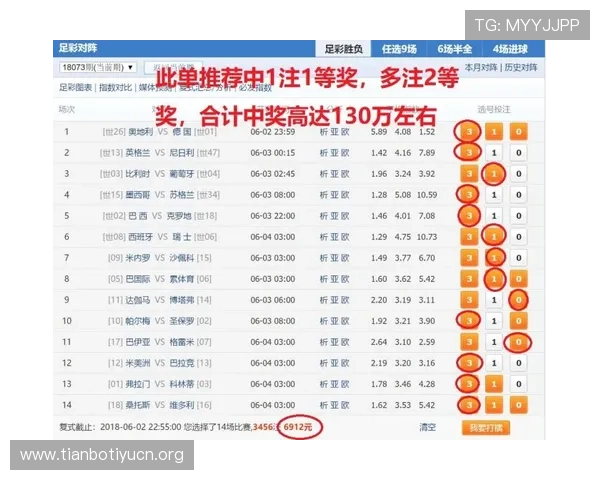
Task: Open the 4场进球 tab
Action: tap(510, 49)
